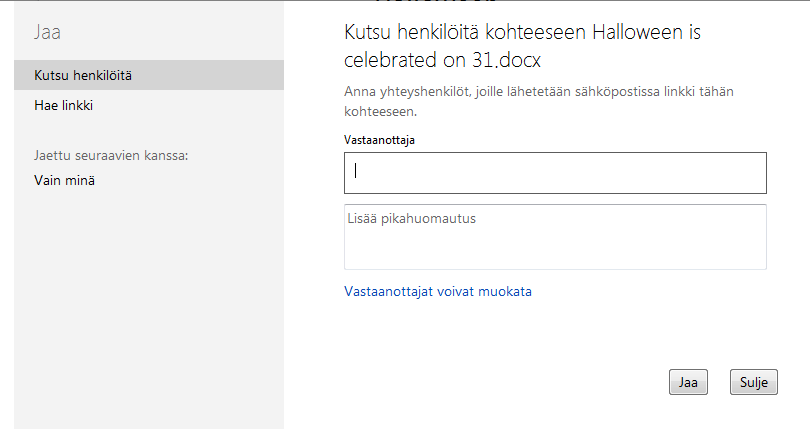Place the cursor at the recipient field's text caret
This screenshot has width=810, height=429.
click(356, 171)
